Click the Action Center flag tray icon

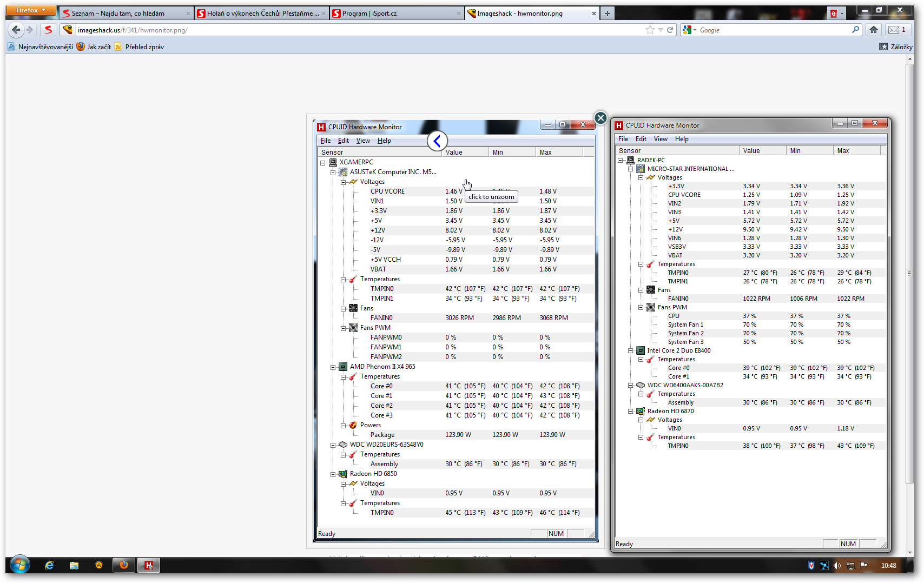click(x=863, y=566)
